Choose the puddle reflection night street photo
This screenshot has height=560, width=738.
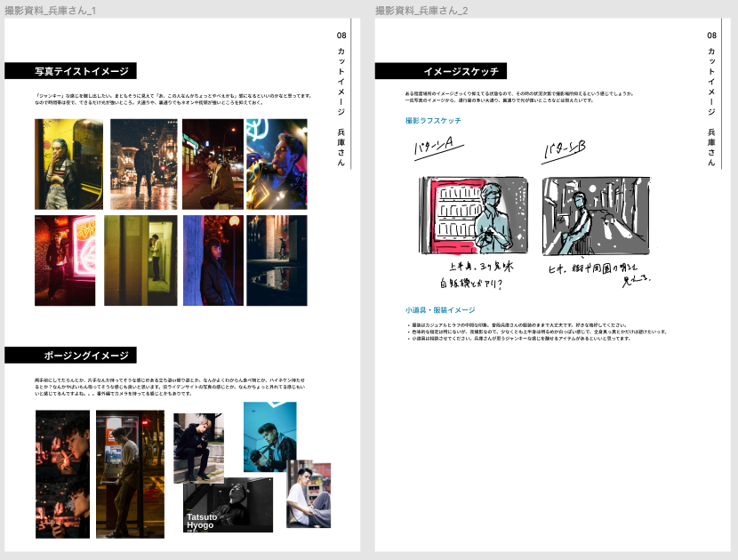point(277,260)
